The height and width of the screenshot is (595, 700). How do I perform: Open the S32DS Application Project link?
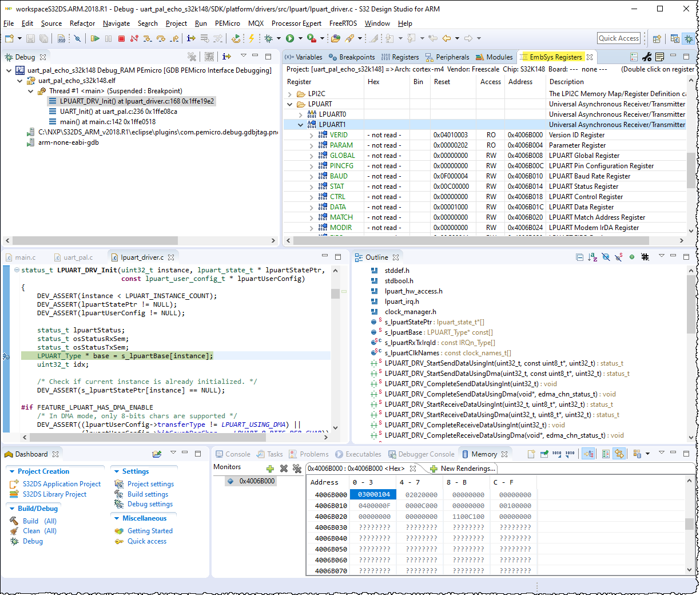[x=62, y=484]
